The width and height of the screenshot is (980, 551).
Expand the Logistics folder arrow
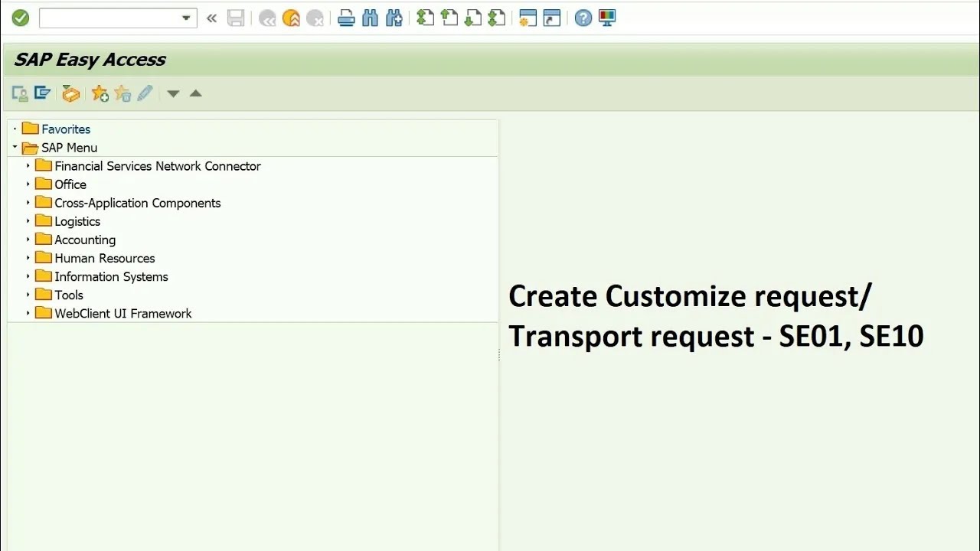click(28, 220)
